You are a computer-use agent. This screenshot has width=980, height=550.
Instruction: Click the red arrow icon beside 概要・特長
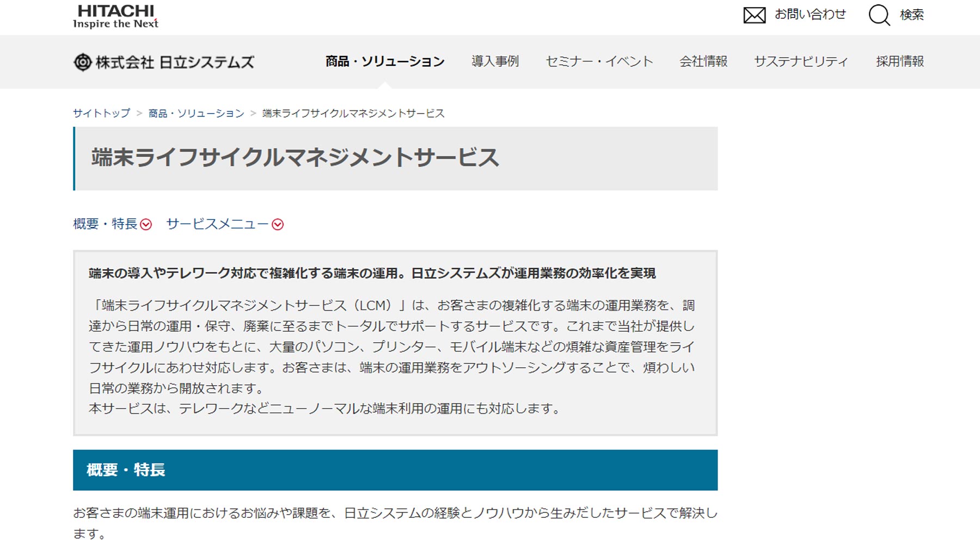[146, 224]
